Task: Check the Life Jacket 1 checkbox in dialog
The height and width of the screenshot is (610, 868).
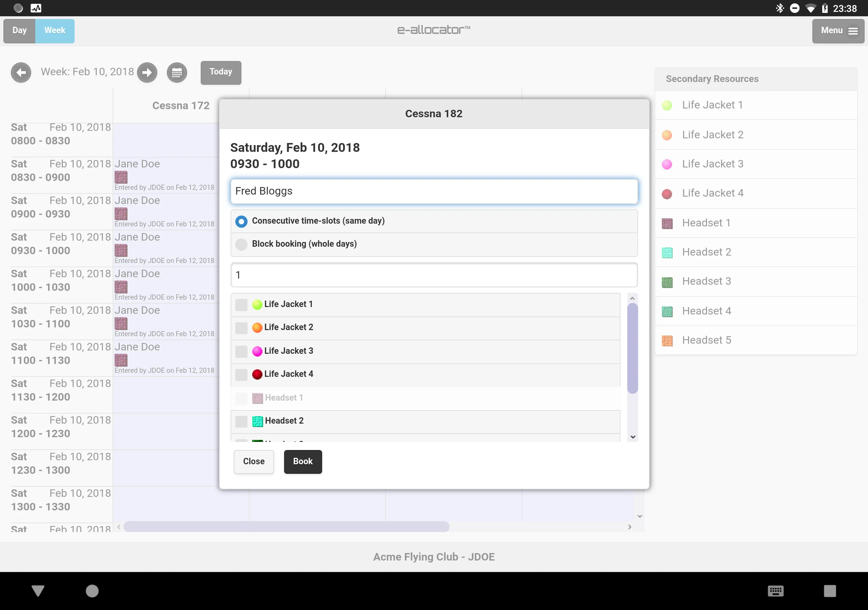Action: click(x=241, y=305)
